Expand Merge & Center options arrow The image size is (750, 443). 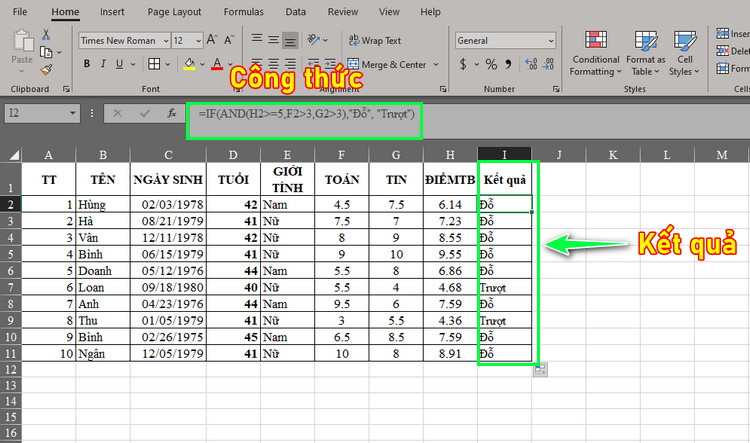436,64
